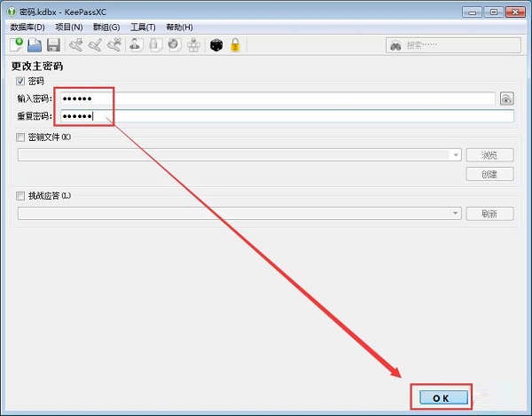
Task: Click the open database folder icon
Action: (x=35, y=45)
